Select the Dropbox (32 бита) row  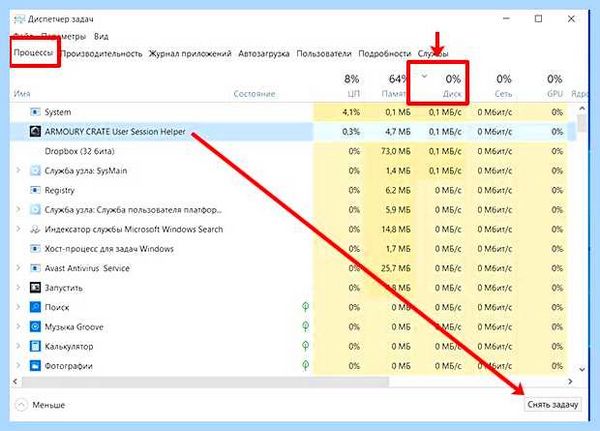click(289, 151)
